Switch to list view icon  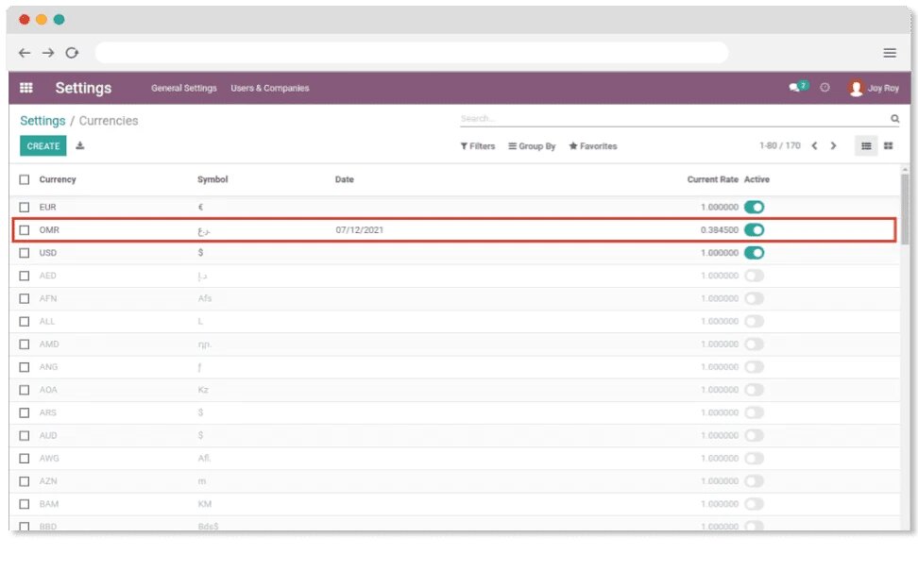click(x=866, y=146)
